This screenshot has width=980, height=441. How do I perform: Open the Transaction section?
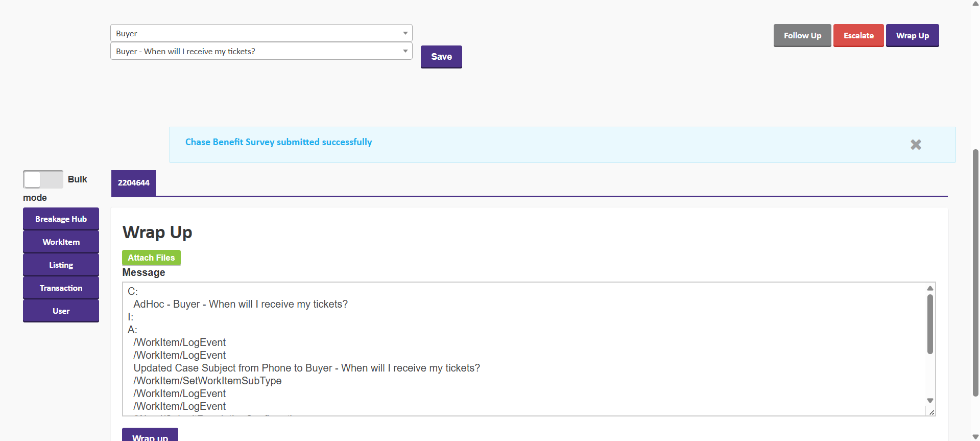[x=61, y=288]
